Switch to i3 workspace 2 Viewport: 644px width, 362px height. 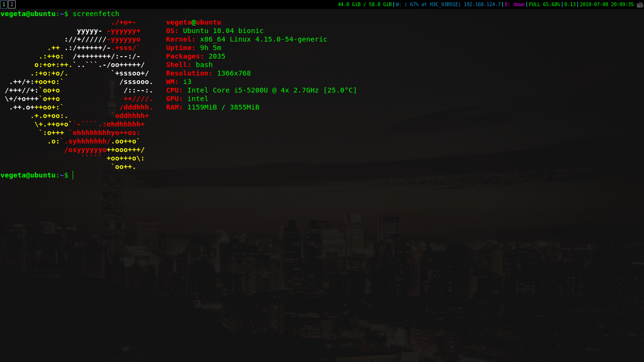click(x=12, y=4)
